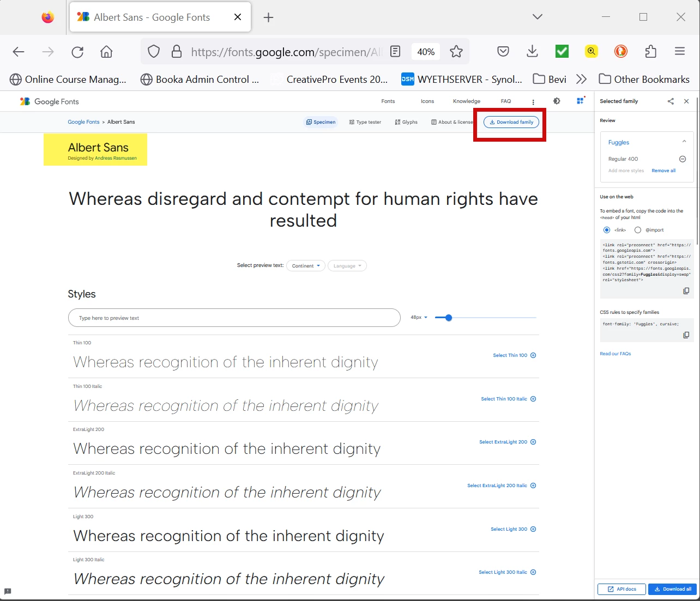Image resolution: width=700 pixels, height=601 pixels.
Task: Bookmark this page with the star icon
Action: click(456, 52)
